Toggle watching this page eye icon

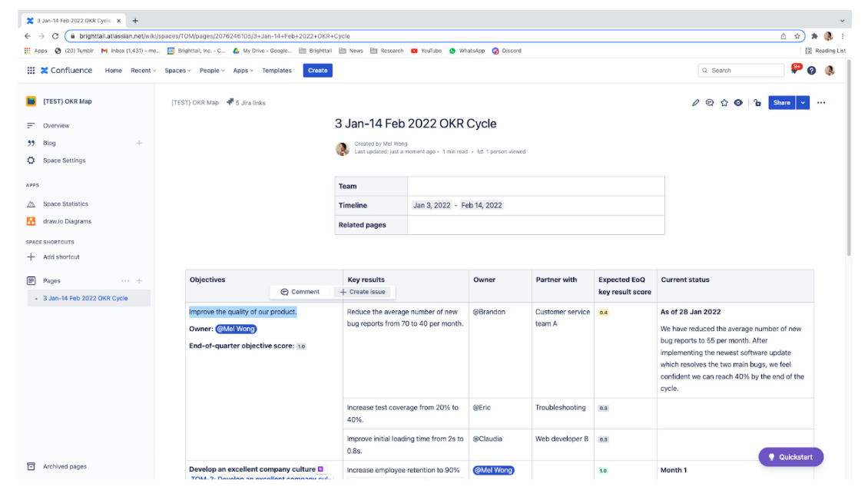pos(738,102)
